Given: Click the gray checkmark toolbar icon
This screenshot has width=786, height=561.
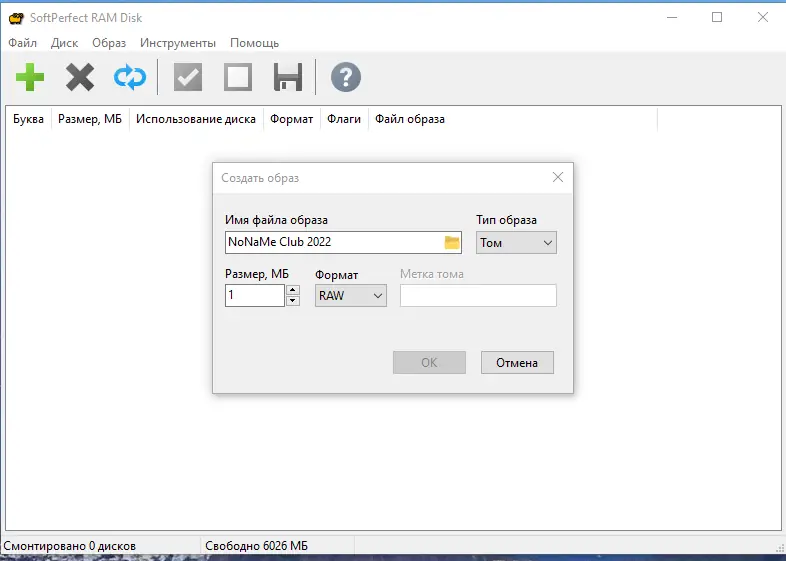Looking at the screenshot, I should (188, 77).
